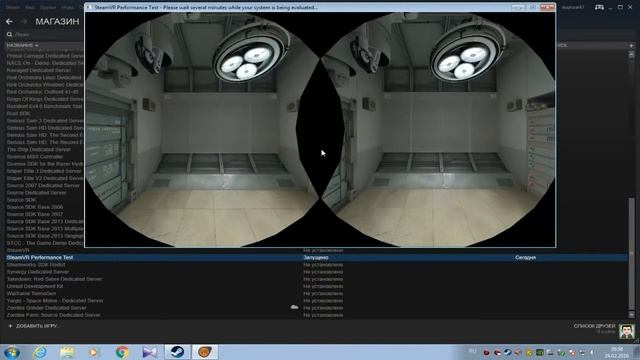Go forward with the Steam forward arrow

(x=24, y=21)
